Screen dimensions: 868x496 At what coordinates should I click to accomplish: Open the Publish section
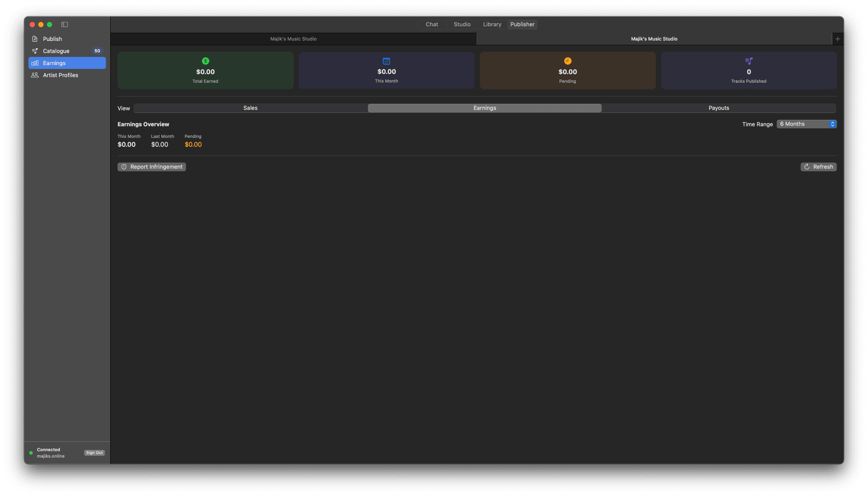coord(67,39)
